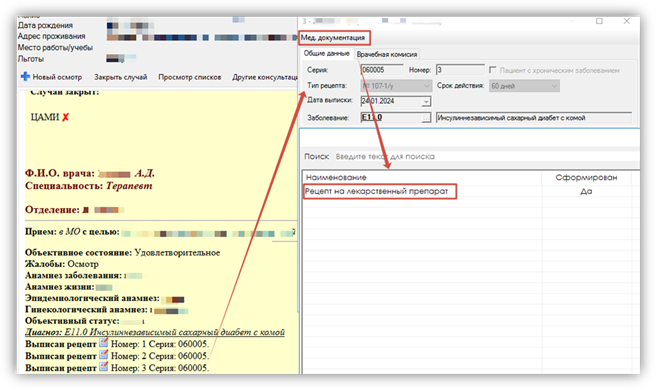This screenshot has height=390, width=656.
Task: Click the red X next to ЦАМИ
Action: [65, 118]
